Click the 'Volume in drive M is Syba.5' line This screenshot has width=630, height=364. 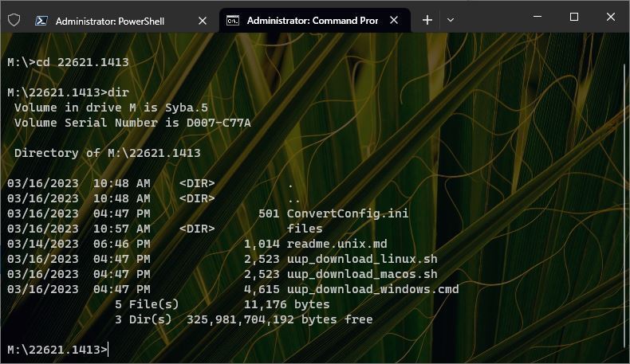tap(112, 108)
